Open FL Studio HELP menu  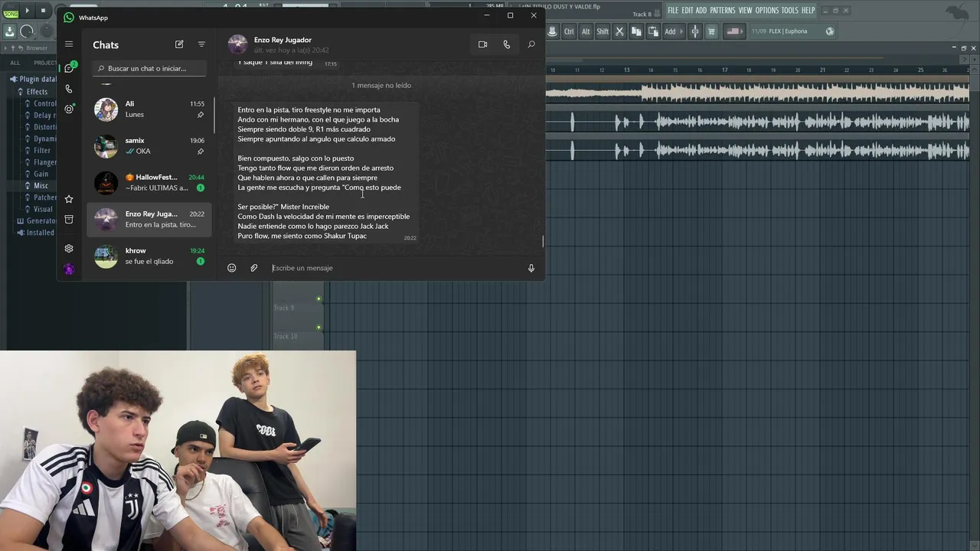point(808,10)
